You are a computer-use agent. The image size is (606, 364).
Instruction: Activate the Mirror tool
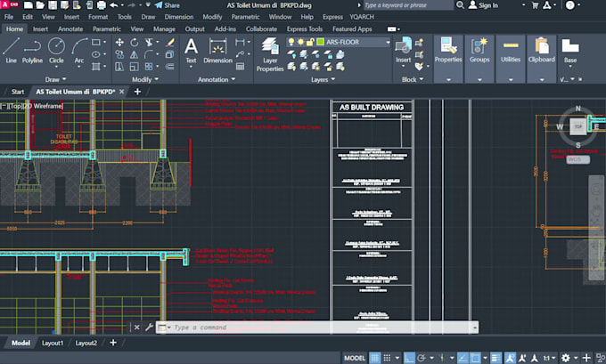point(134,54)
